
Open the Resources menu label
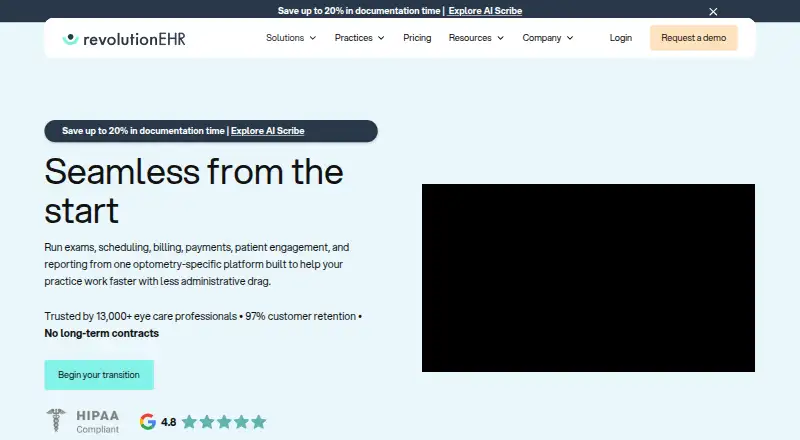[x=470, y=38]
